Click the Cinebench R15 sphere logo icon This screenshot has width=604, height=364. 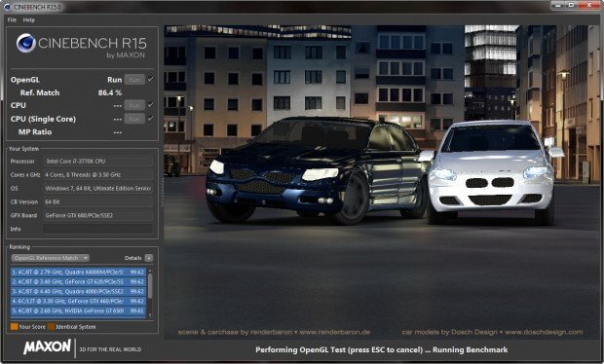pyautogui.click(x=25, y=43)
